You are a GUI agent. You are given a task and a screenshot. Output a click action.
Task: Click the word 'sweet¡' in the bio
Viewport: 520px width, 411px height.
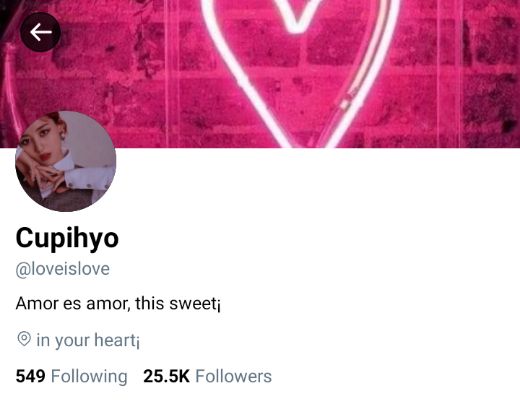click(195, 304)
